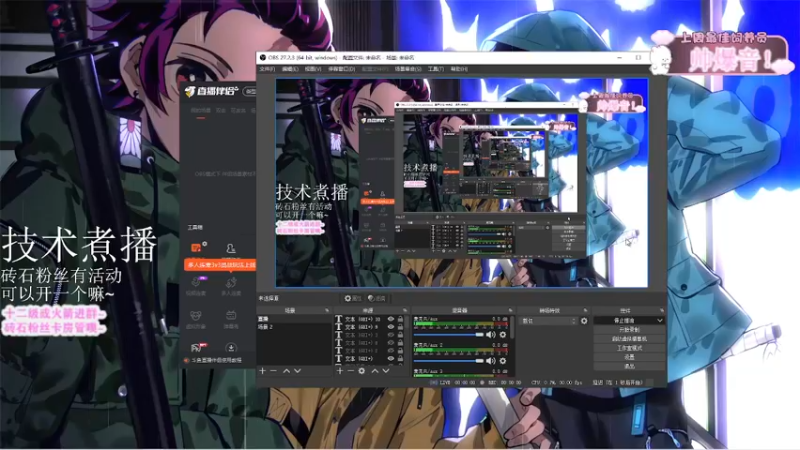
Task: Open the 编辑(E) menu
Action: pos(290,69)
